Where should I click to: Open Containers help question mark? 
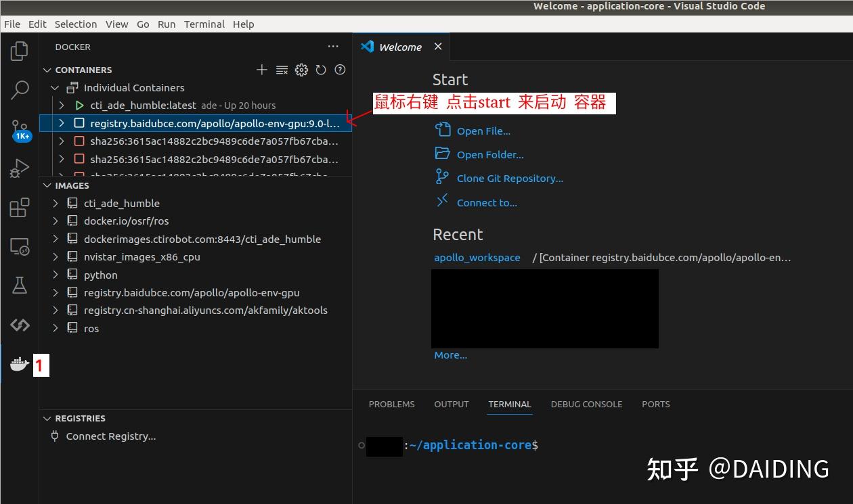click(x=341, y=70)
